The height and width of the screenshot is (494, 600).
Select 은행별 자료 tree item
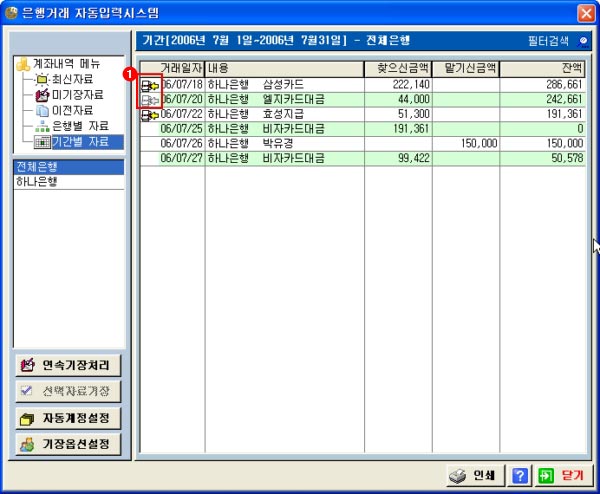coord(80,126)
